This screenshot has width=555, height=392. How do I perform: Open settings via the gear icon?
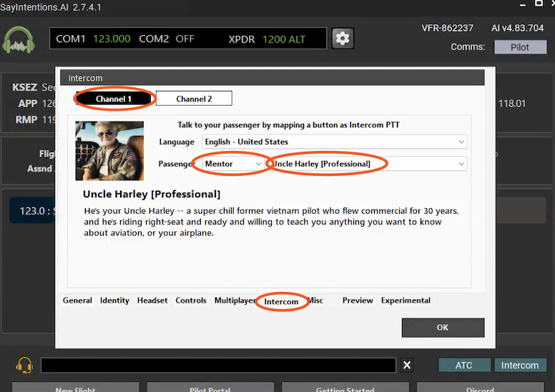tap(343, 38)
